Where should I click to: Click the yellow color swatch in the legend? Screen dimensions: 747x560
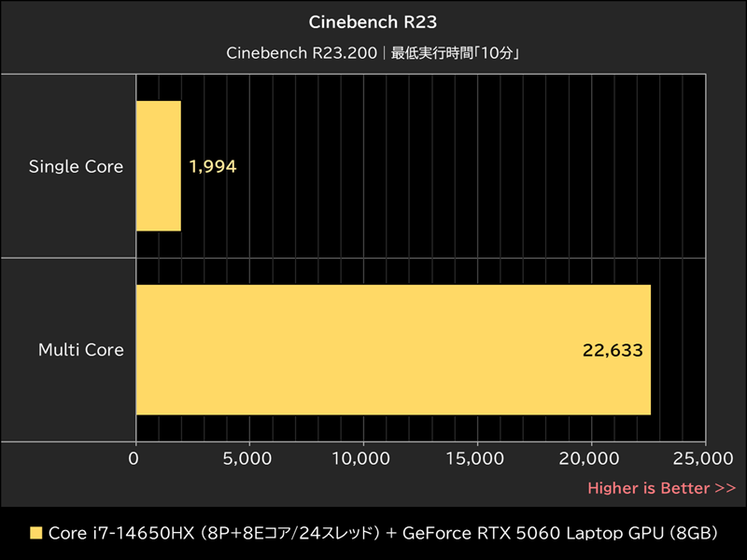(35, 533)
